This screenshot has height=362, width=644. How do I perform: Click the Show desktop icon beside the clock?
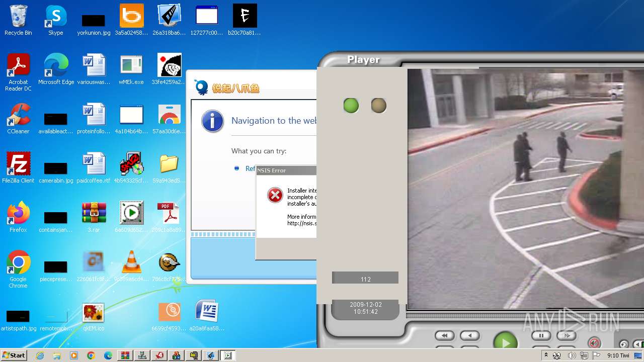point(638,355)
